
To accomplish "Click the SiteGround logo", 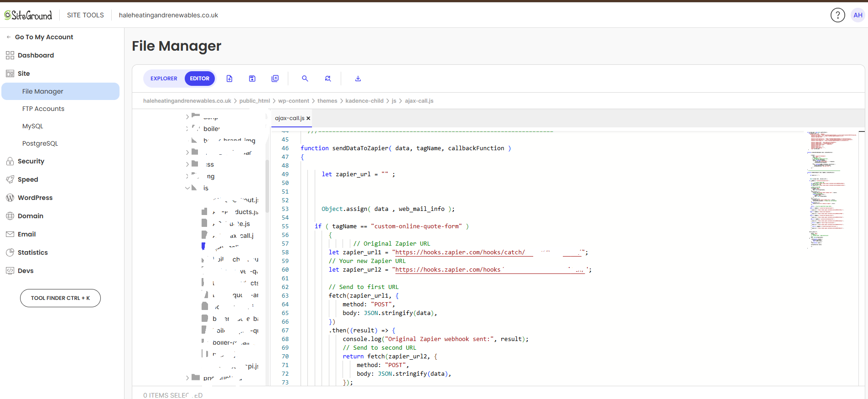I will pyautogui.click(x=28, y=15).
